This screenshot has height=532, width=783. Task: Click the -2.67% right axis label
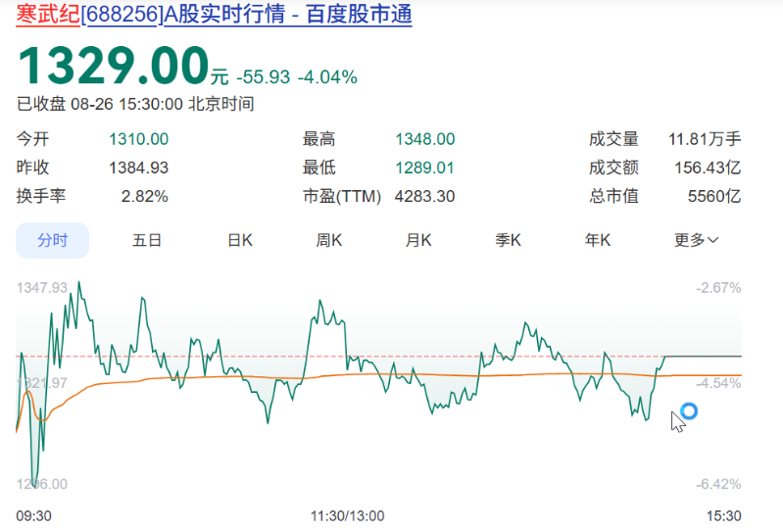point(718,288)
